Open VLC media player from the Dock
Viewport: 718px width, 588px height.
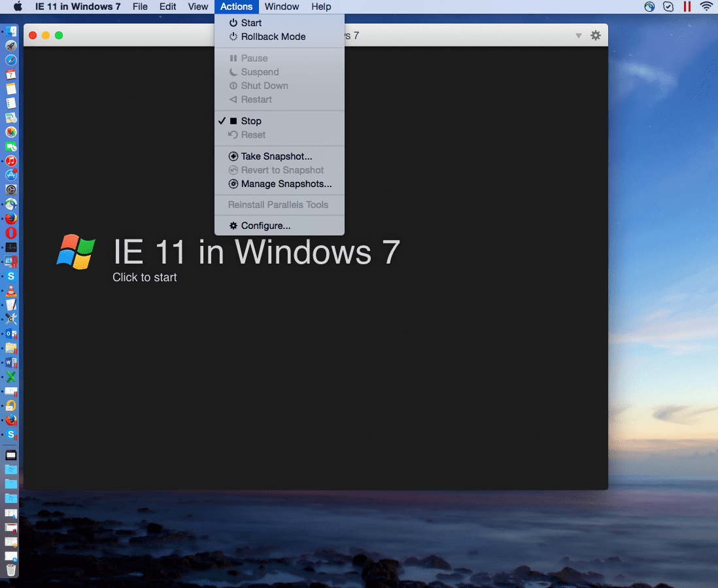coord(10,289)
